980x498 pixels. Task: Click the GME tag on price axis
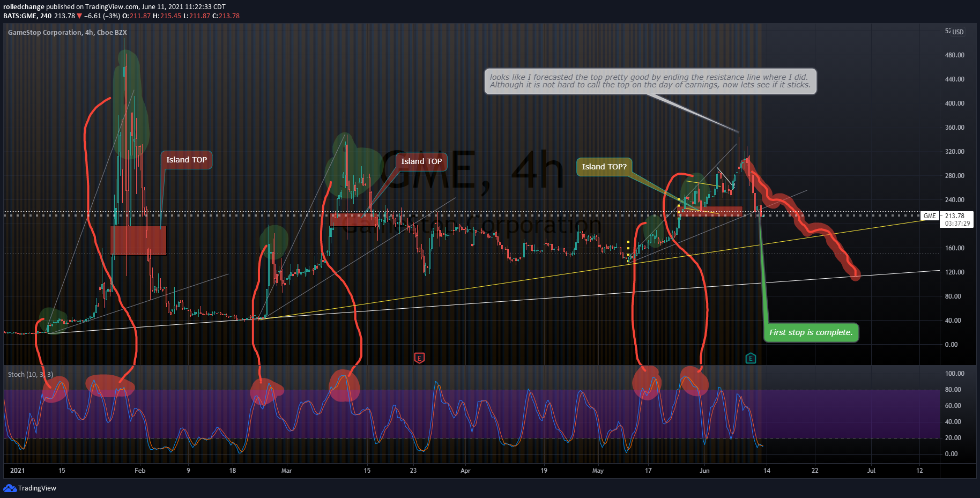(x=930, y=216)
